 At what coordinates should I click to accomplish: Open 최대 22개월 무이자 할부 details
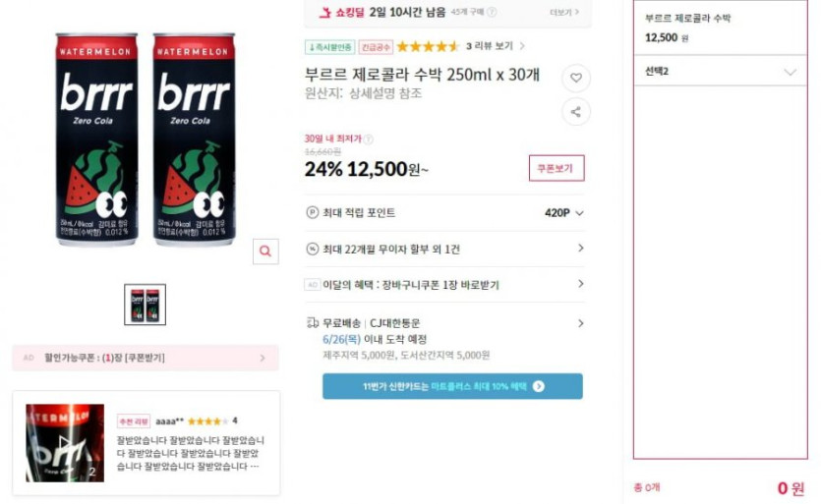coord(444,250)
